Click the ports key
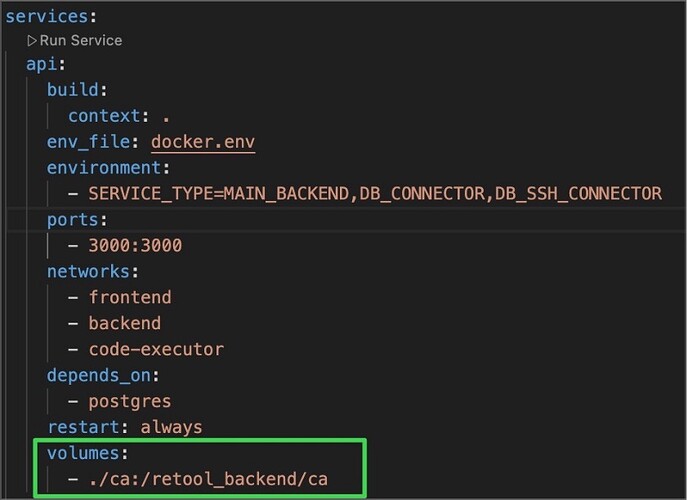 pyautogui.click(x=72, y=219)
